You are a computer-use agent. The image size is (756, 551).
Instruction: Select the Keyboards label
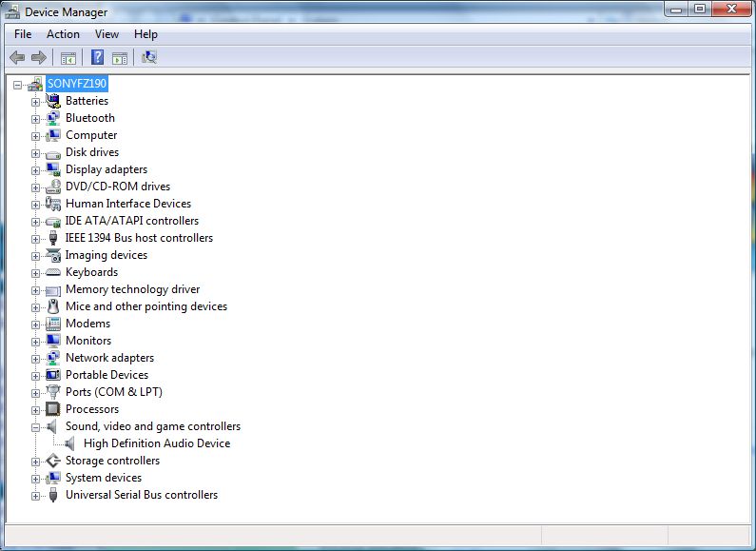click(x=91, y=272)
